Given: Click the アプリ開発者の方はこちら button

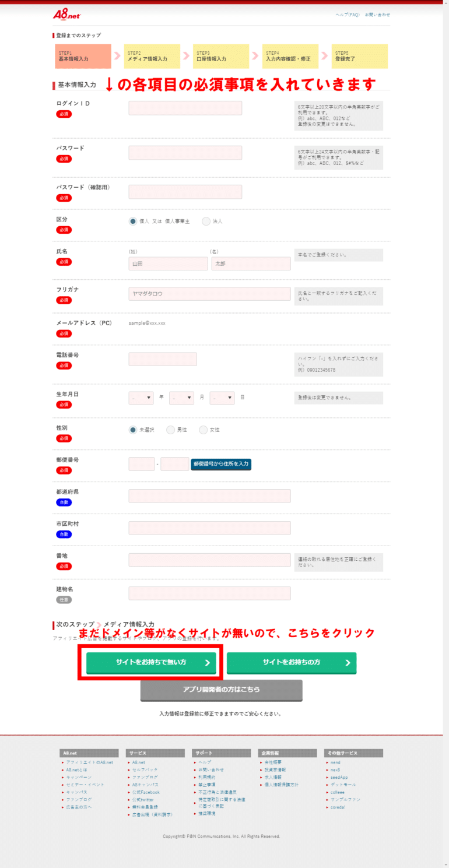Looking at the screenshot, I should coord(221,690).
